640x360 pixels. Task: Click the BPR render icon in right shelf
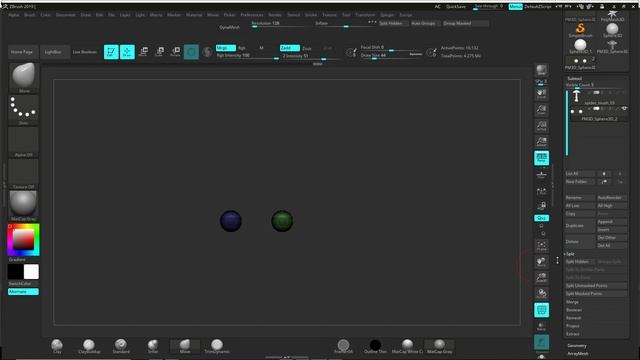pyautogui.click(x=542, y=70)
